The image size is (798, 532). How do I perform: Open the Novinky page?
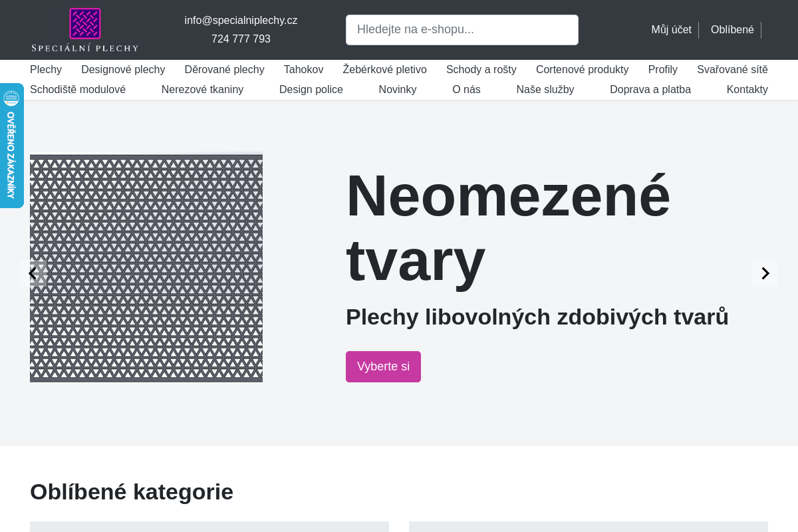pos(398,90)
